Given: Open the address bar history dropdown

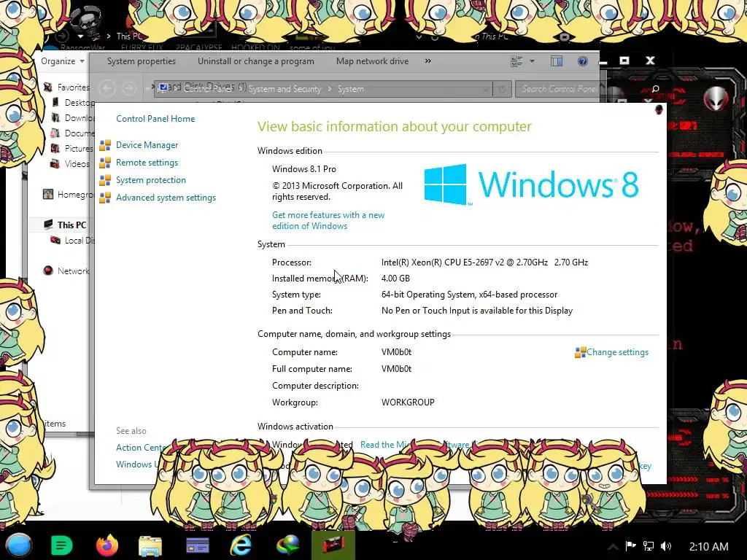Looking at the screenshot, I should (x=485, y=89).
